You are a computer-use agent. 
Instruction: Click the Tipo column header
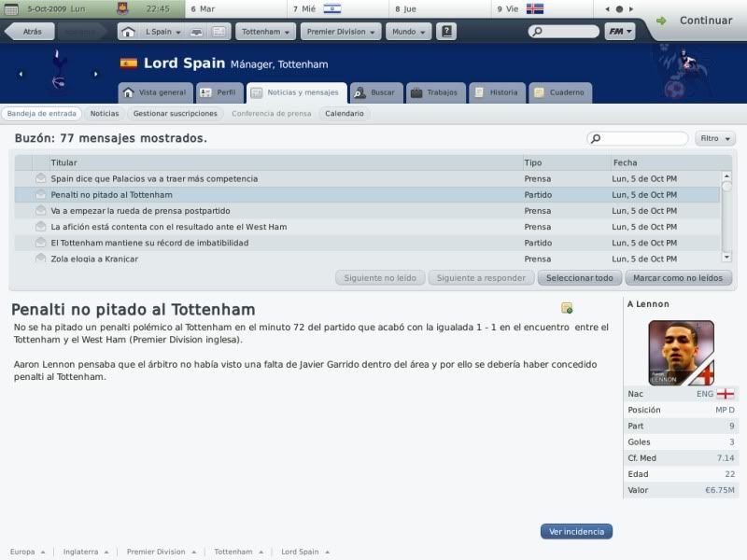[x=567, y=162]
